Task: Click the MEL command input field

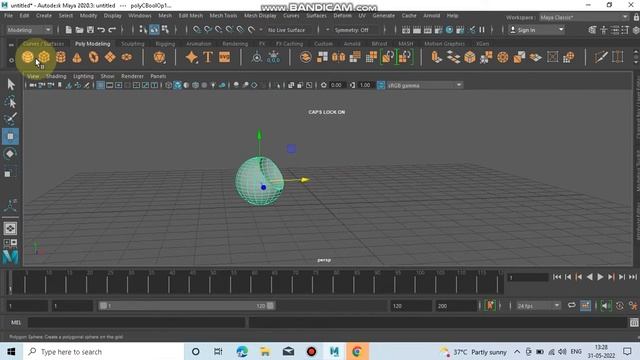Action: (x=137, y=322)
